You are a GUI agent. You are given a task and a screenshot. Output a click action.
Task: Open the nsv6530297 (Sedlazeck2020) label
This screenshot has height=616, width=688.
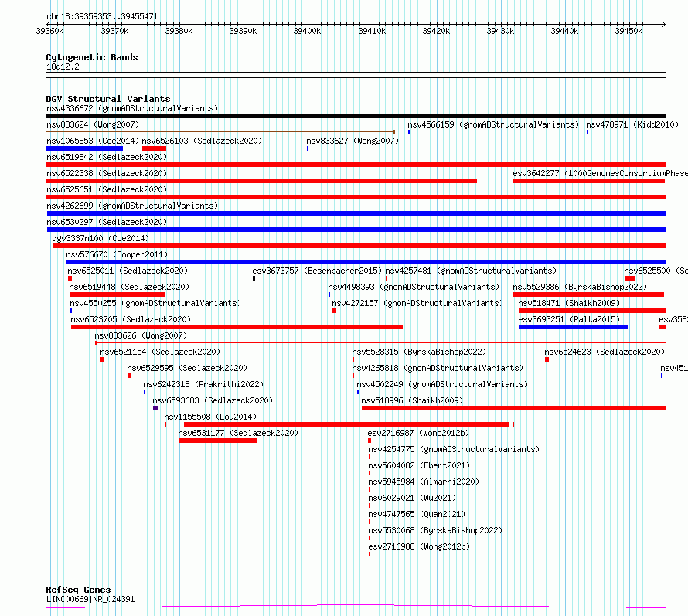pyautogui.click(x=107, y=222)
